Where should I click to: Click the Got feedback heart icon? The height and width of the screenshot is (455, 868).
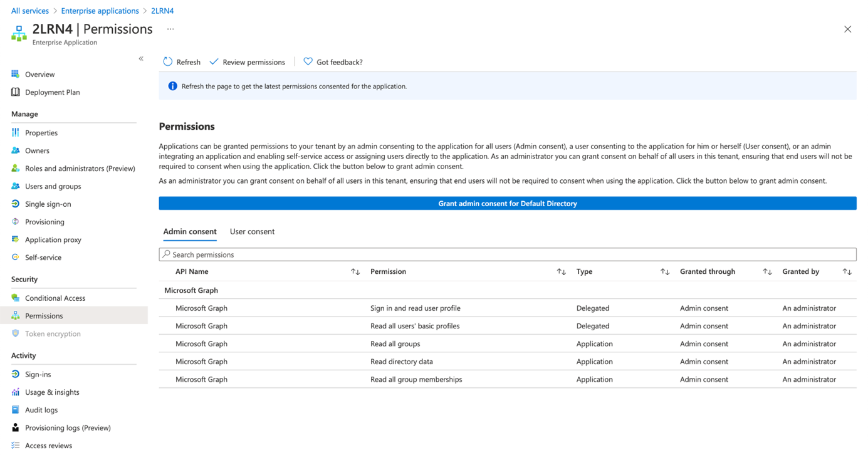point(308,61)
